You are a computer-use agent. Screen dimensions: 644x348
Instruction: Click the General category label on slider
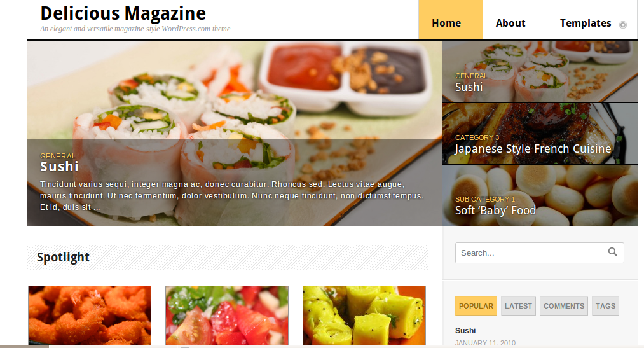pyautogui.click(x=58, y=156)
